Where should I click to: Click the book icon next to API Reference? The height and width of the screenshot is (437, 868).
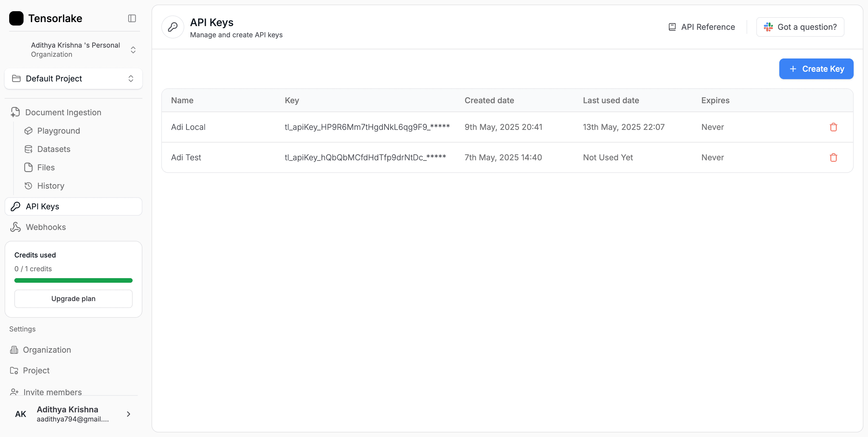[x=672, y=27]
